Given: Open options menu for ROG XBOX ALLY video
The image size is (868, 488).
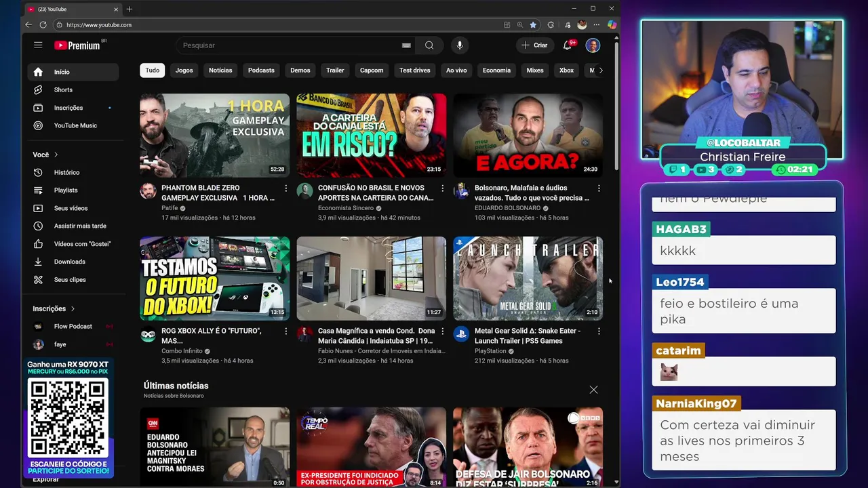Looking at the screenshot, I should [x=285, y=331].
